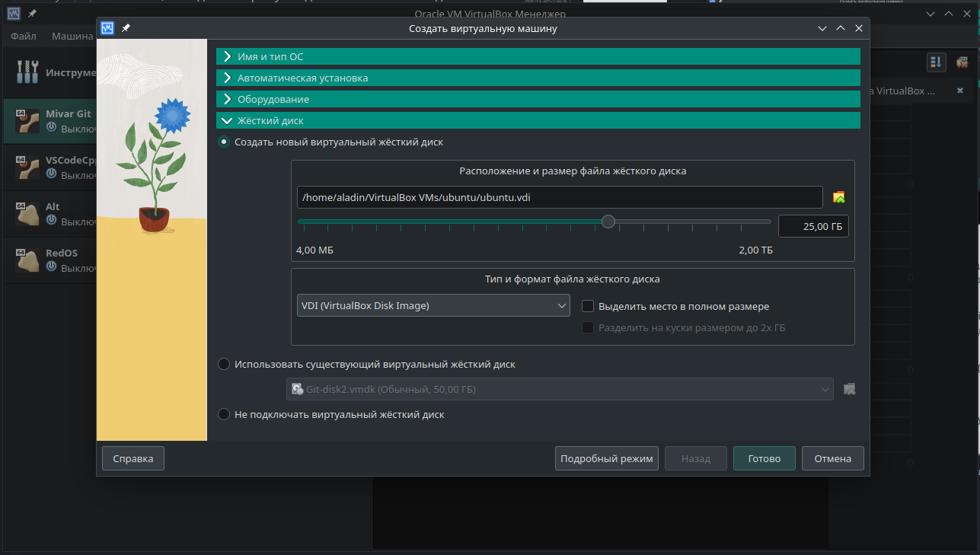Open the VDI disk format dropdown
Image resolution: width=980 pixels, height=555 pixels.
coord(433,305)
